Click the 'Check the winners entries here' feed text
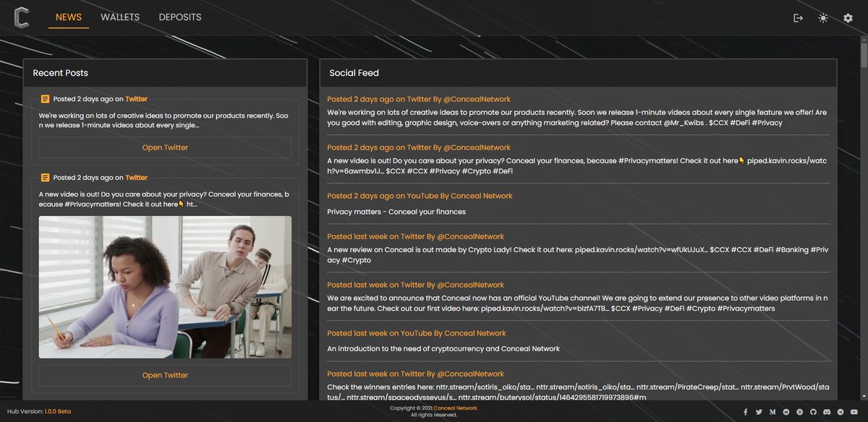Screen dimensions: 868x422 click(x=576, y=392)
